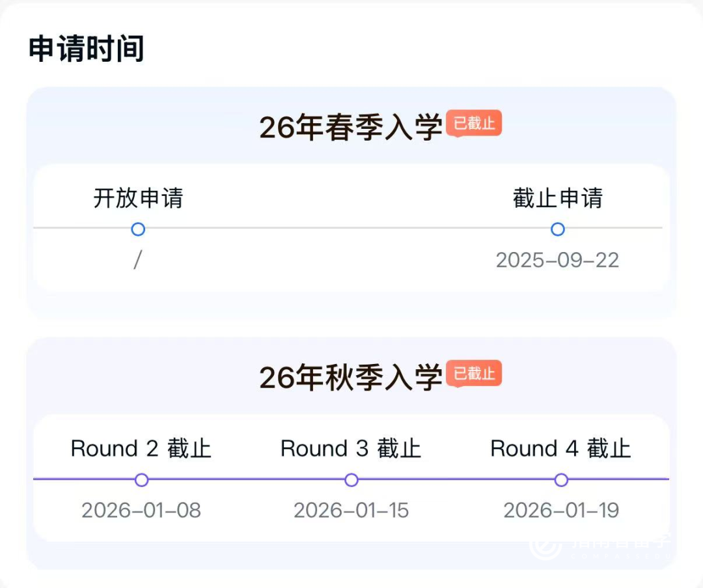Screen dimensions: 703x588
Task: Select the 截止申请 label
Action: (x=557, y=199)
